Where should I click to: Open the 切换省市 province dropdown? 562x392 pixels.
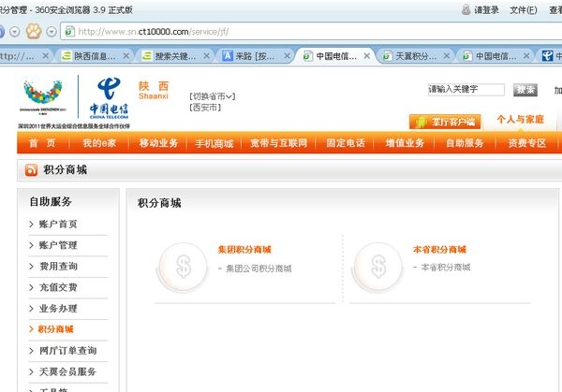[212, 96]
